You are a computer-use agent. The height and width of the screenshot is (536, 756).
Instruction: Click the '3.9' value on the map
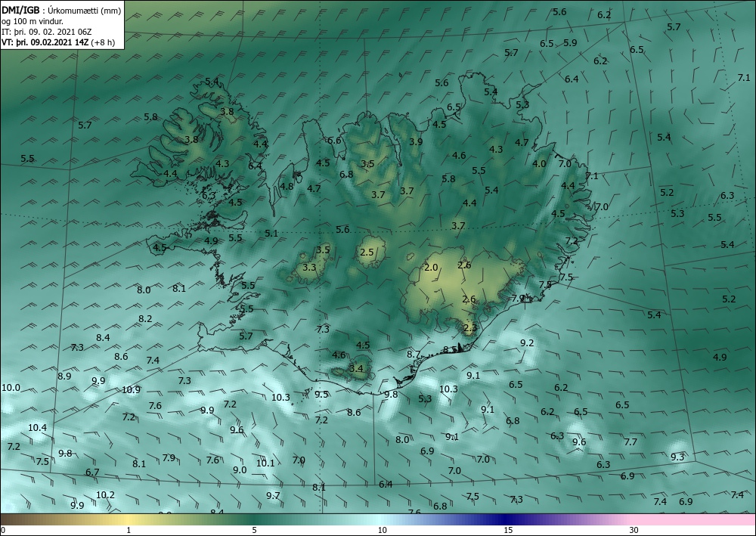point(416,141)
